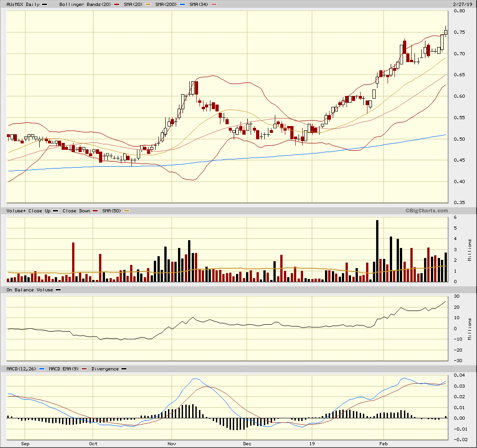Image resolution: width=477 pixels, height=448 pixels.
Task: Click the pink SMA(34) legend swatch
Action: point(214,4)
